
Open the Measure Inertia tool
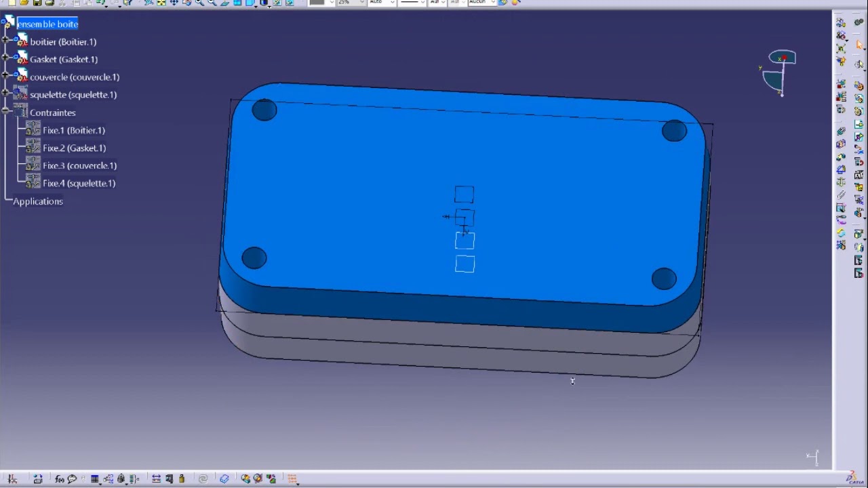(182, 479)
